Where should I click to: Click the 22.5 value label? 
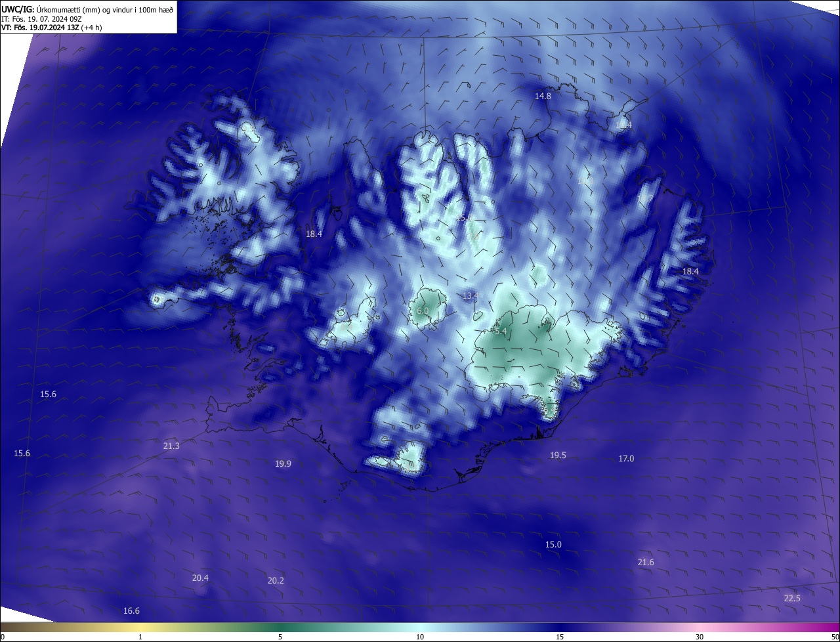792,598
